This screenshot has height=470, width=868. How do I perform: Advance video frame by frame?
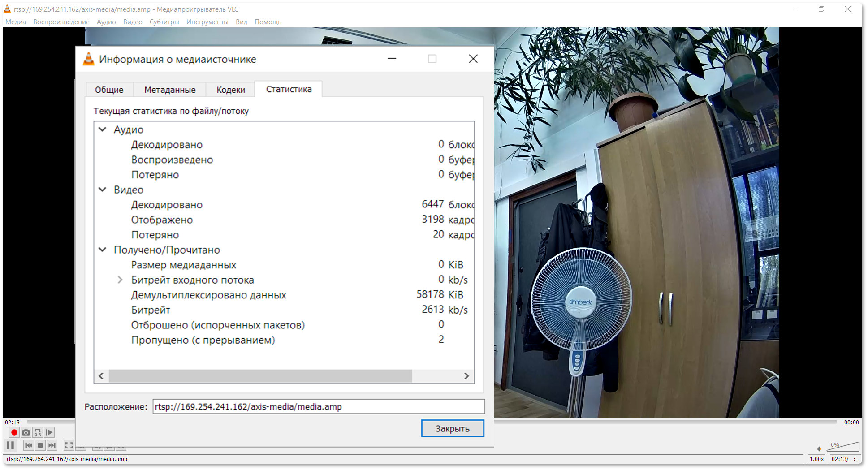pos(49,432)
